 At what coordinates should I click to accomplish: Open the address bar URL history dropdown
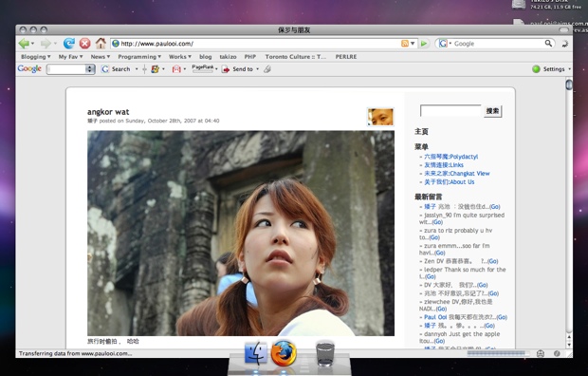pos(413,44)
